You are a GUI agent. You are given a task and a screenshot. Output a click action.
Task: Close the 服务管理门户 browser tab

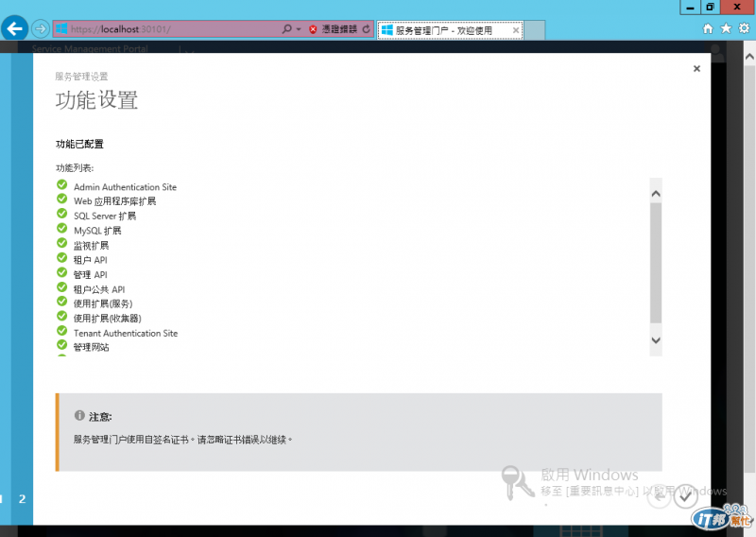tap(515, 30)
